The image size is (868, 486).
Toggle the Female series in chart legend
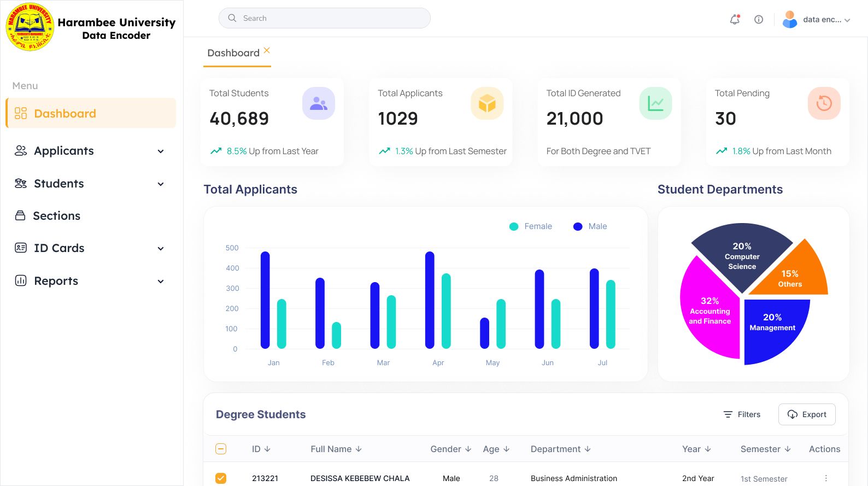[531, 226]
